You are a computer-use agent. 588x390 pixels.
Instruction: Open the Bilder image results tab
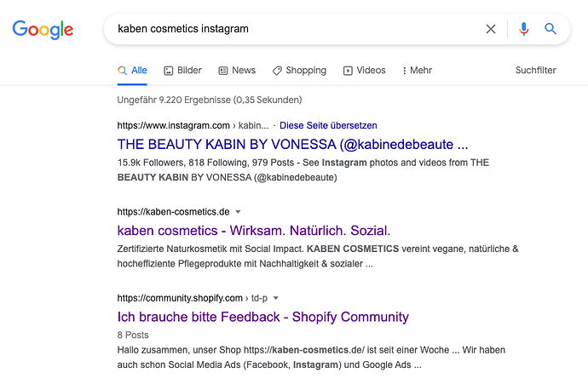point(182,71)
